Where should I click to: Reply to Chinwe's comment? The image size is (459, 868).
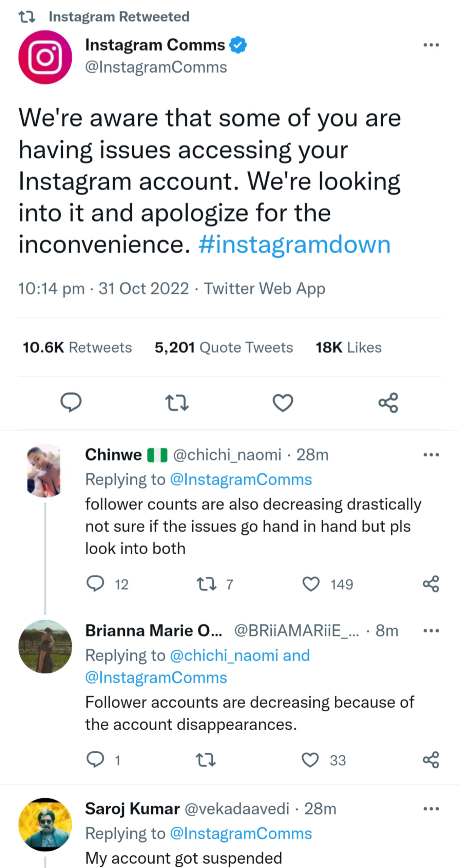[x=95, y=584]
